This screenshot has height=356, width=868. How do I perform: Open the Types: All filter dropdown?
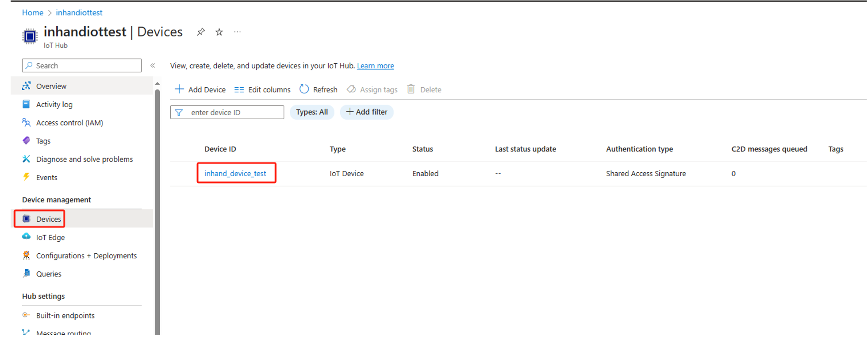point(312,112)
